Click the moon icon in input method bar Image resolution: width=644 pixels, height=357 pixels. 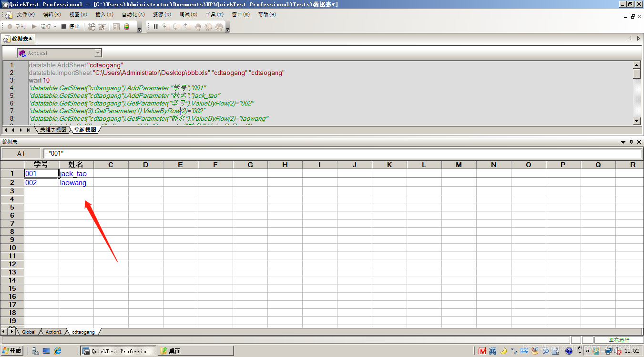503,351
